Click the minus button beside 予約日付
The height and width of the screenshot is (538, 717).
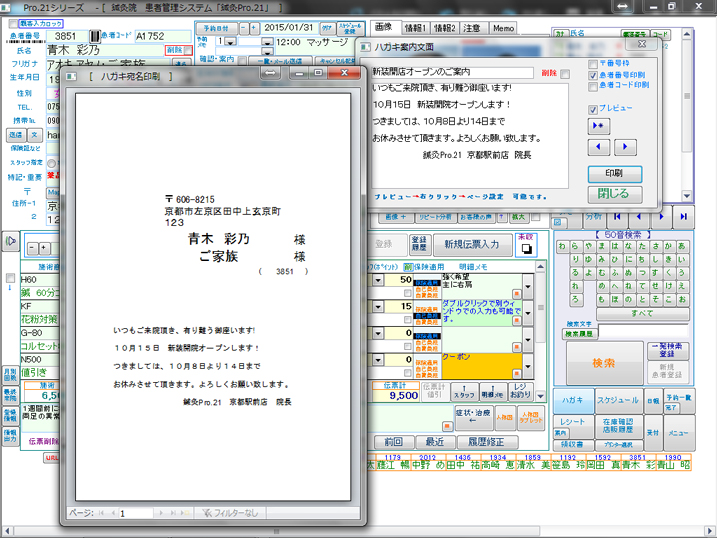(x=244, y=28)
